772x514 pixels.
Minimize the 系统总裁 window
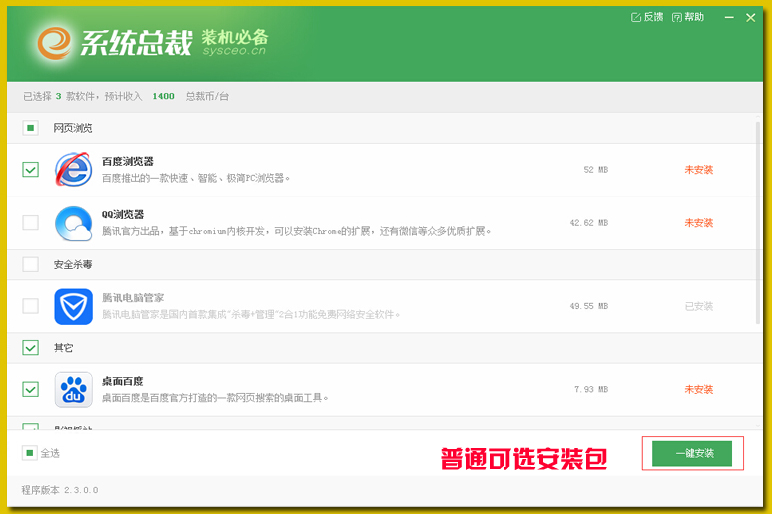pyautogui.click(x=729, y=17)
